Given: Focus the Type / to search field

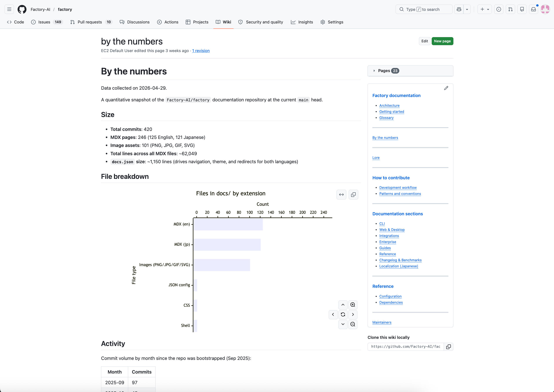Looking at the screenshot, I should tap(424, 9).
